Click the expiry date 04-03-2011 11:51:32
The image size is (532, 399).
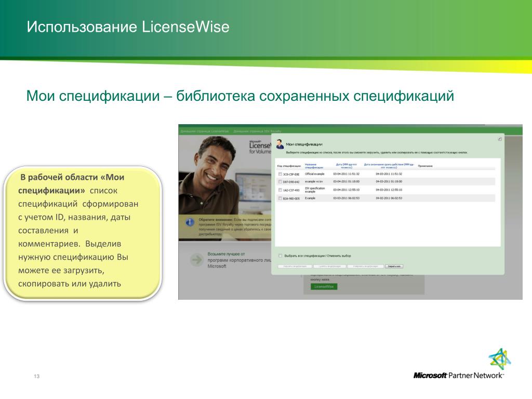389,174
